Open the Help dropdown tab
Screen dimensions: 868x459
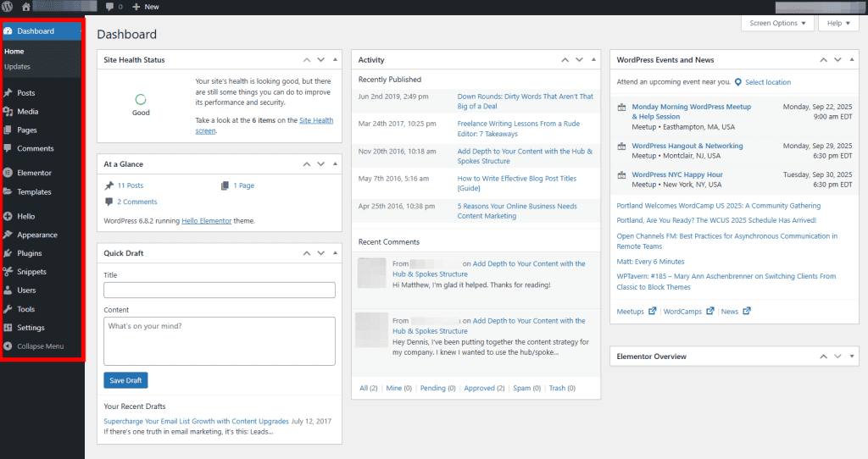[838, 23]
